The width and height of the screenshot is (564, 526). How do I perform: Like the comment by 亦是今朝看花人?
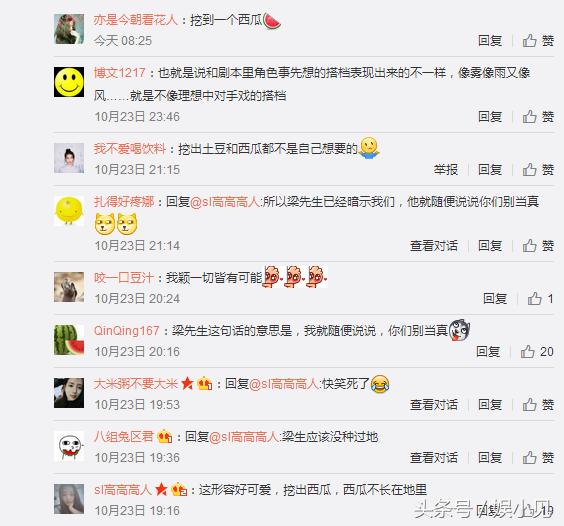[x=538, y=41]
